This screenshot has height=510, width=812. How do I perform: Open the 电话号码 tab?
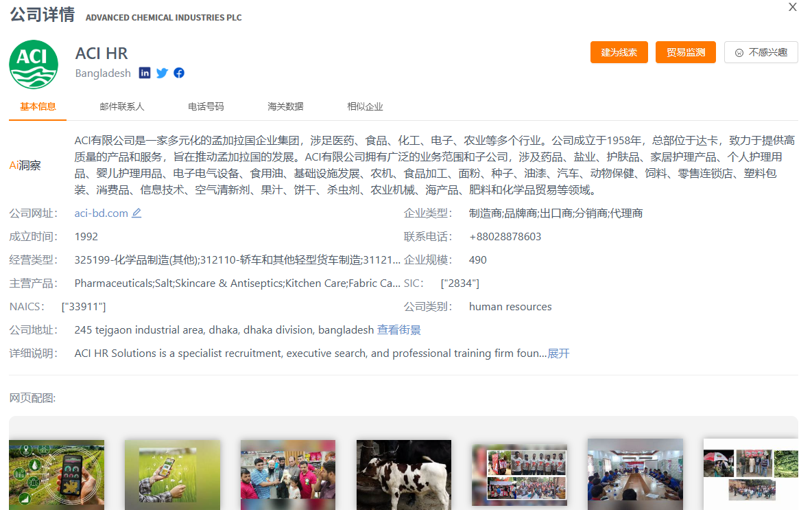[x=206, y=107]
